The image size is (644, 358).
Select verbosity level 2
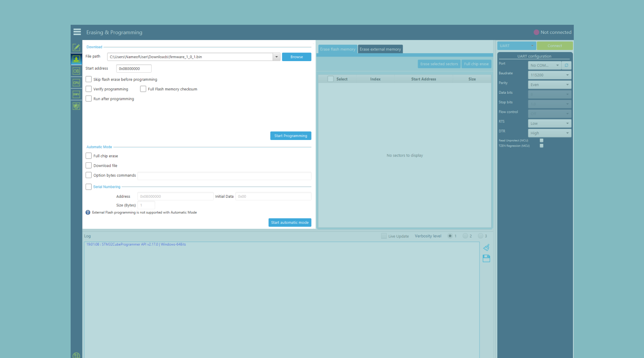[x=465, y=236]
